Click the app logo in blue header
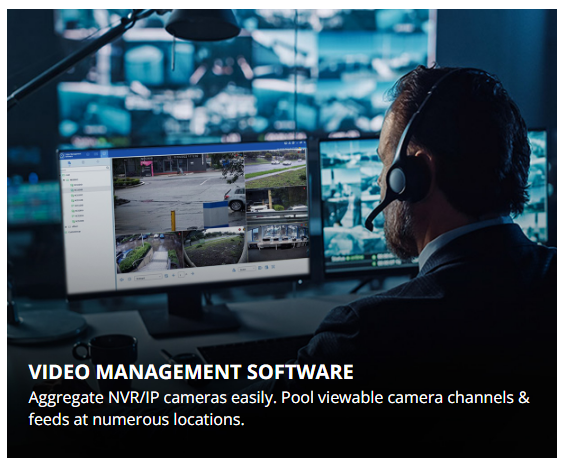Viewport: 566px width, 470px height. coord(62,156)
